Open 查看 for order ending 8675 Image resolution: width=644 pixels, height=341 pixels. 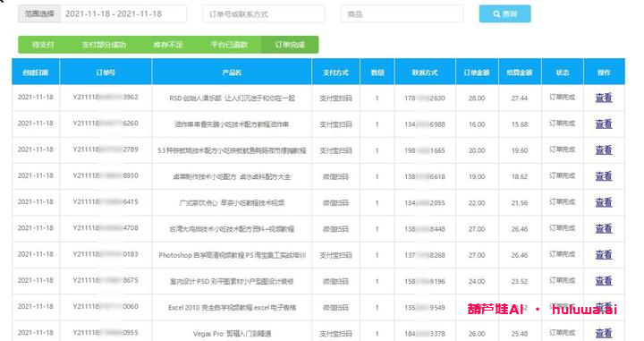(604, 281)
